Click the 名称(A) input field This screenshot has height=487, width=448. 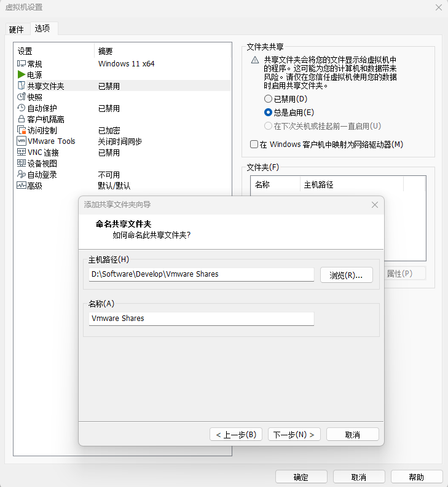point(202,319)
